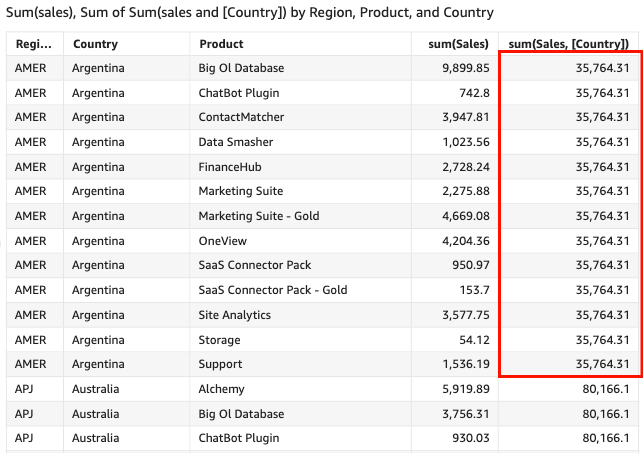
Task: Click the SaaS Connector Pack - Gold cell
Action: tap(272, 290)
